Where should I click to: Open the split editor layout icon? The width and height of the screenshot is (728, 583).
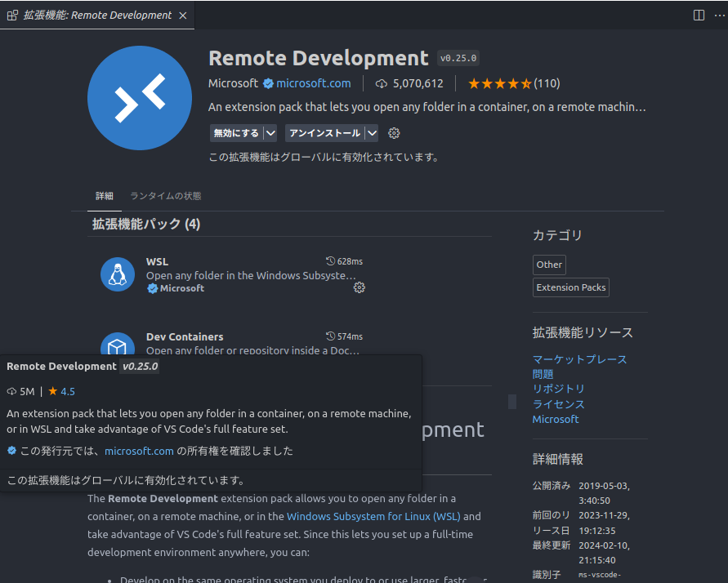pyautogui.click(x=699, y=16)
